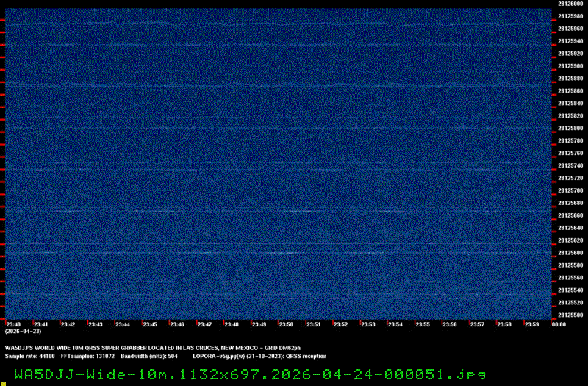
Task: Click the 23:45 time label
Action: click(150, 324)
